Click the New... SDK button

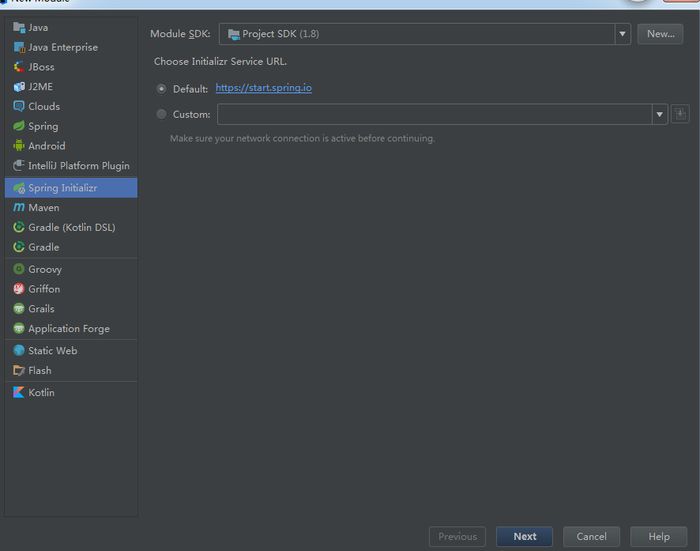click(660, 34)
